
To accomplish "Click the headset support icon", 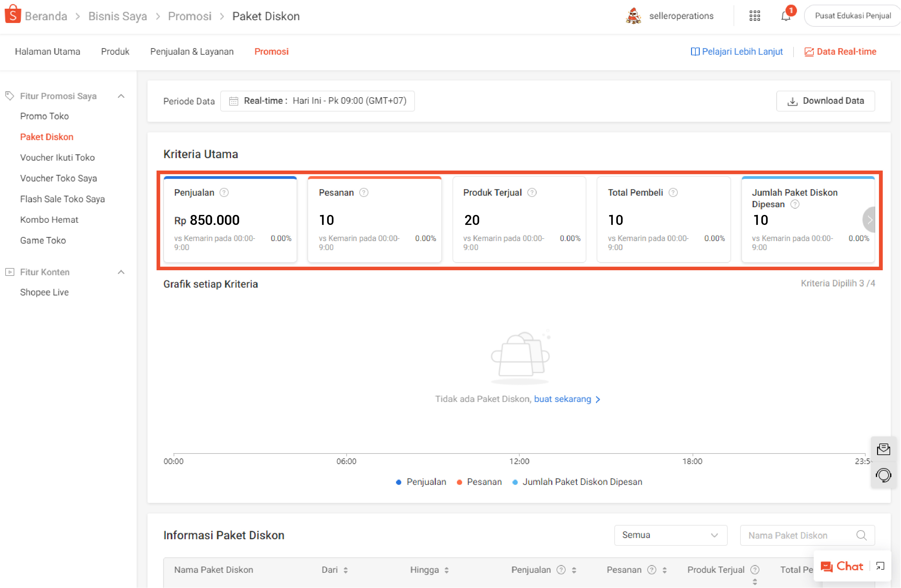I will tap(883, 475).
